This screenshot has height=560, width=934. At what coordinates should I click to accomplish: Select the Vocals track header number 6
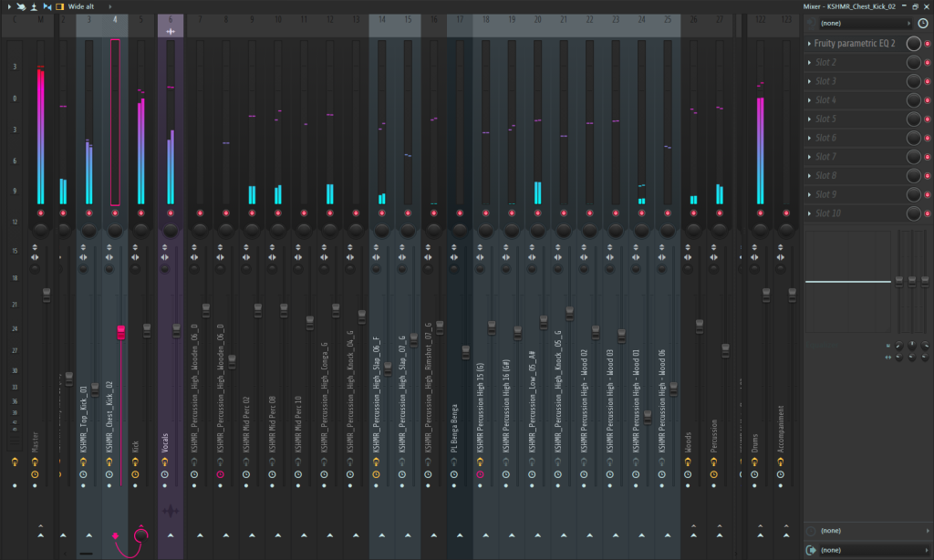click(x=171, y=19)
